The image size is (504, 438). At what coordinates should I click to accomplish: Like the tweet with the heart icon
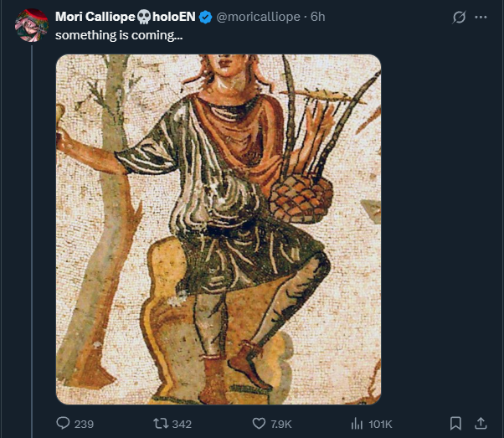tap(259, 423)
